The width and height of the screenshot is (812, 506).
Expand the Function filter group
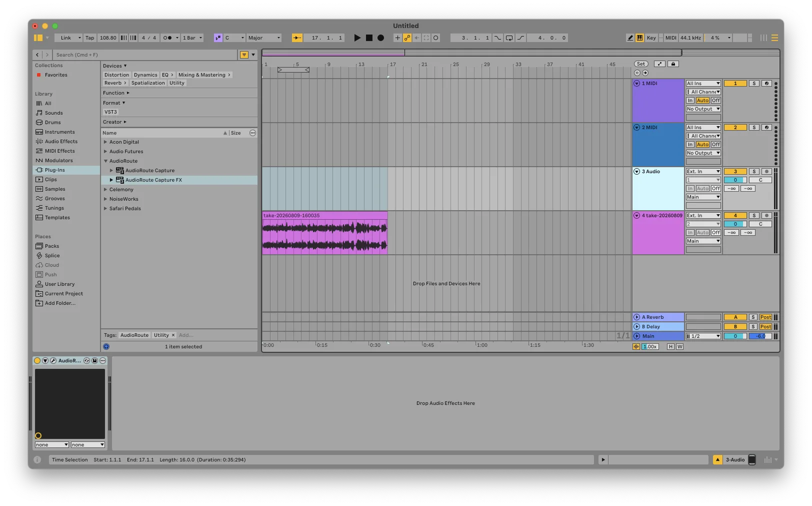click(x=116, y=93)
